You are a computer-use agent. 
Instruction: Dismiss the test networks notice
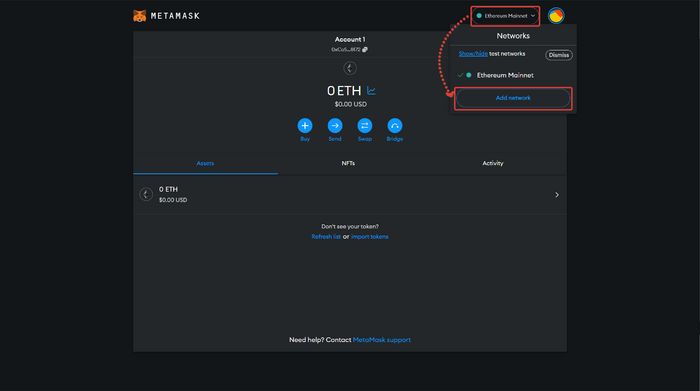coord(559,55)
